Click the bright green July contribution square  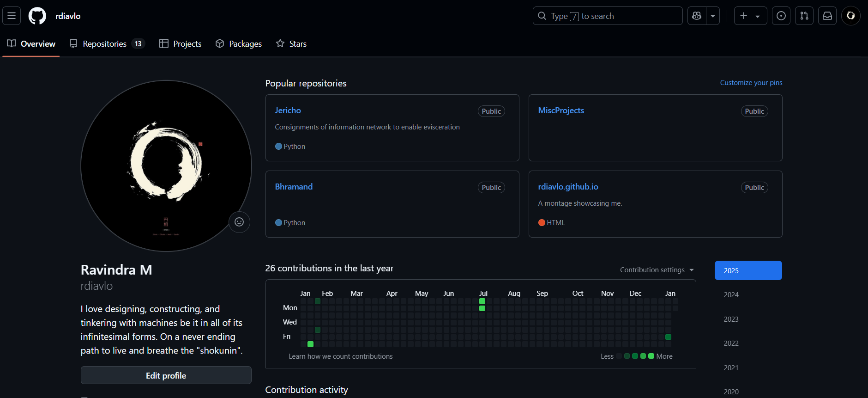(x=482, y=301)
